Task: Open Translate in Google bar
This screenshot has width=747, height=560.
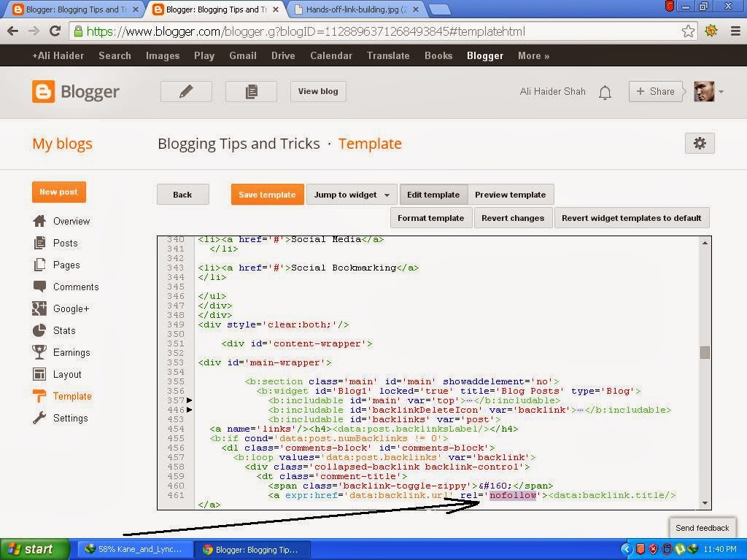Action: coord(388,55)
